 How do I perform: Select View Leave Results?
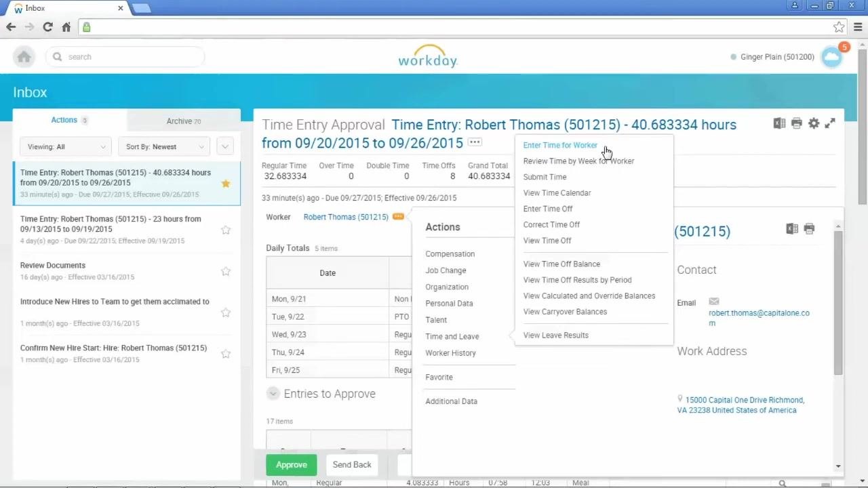[555, 335]
